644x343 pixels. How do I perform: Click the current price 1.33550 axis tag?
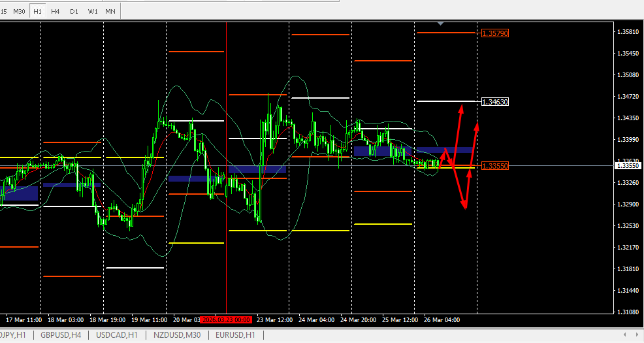pos(628,166)
